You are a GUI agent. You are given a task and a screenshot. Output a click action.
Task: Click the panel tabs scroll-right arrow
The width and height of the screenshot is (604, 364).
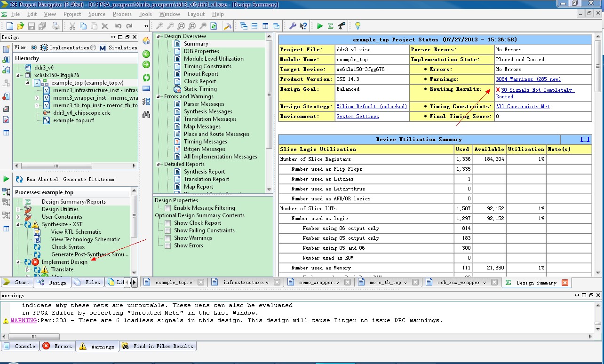click(134, 282)
